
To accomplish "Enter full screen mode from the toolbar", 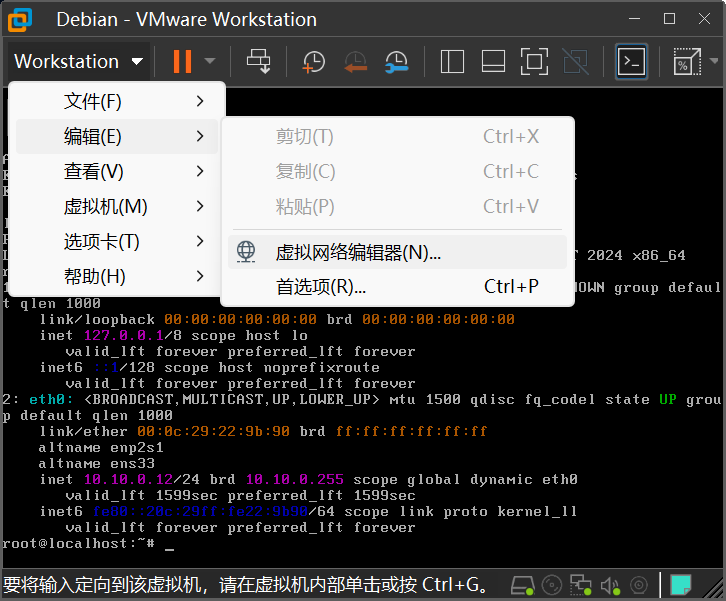I will tap(534, 61).
